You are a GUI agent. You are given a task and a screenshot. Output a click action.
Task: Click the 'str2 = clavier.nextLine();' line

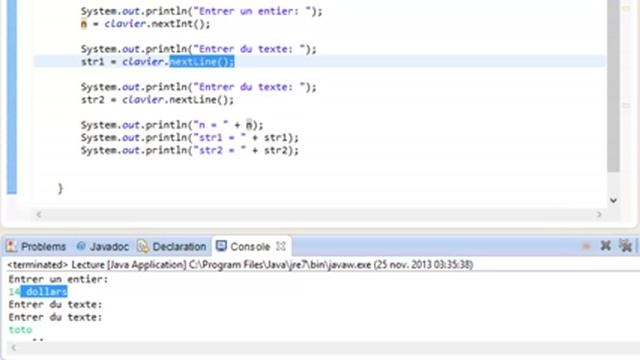click(x=157, y=100)
